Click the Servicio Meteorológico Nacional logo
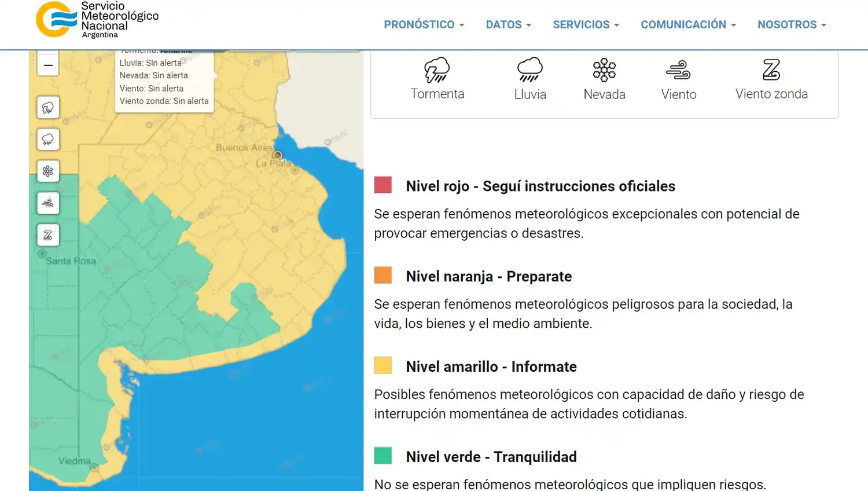868x491 pixels. pos(97,20)
